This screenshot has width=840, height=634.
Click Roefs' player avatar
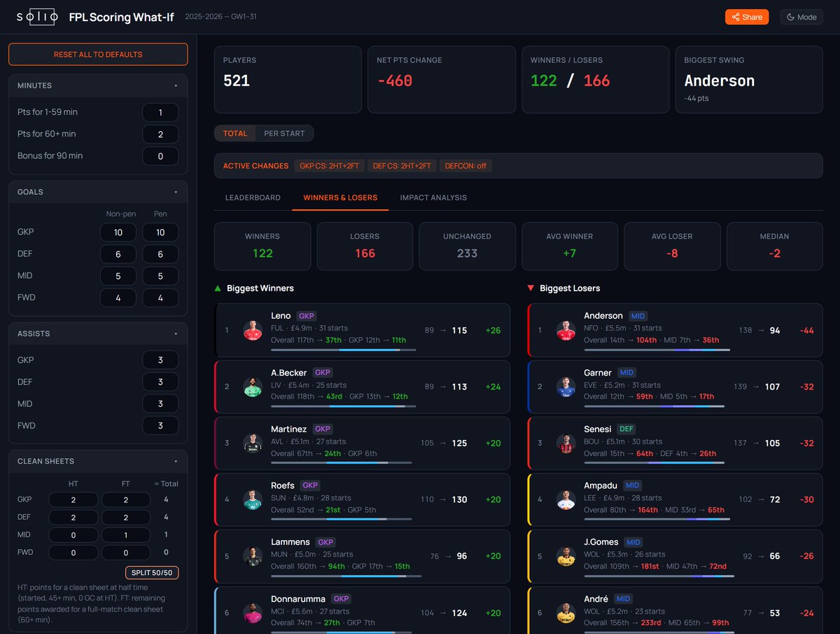[x=252, y=499]
